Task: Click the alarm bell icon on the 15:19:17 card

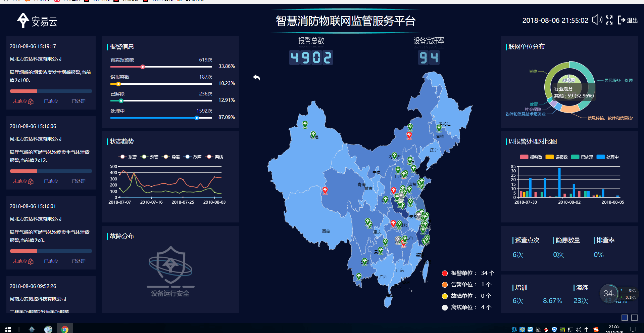Action: (31, 101)
